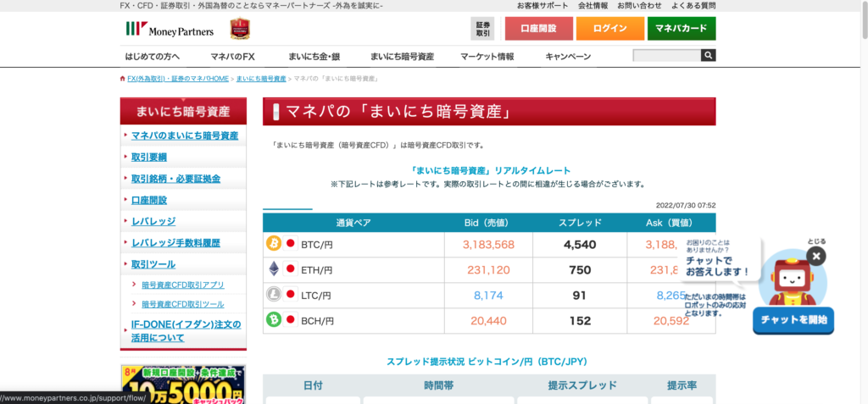The width and height of the screenshot is (868, 404).
Task: Open お客様サポート link
Action: [542, 6]
